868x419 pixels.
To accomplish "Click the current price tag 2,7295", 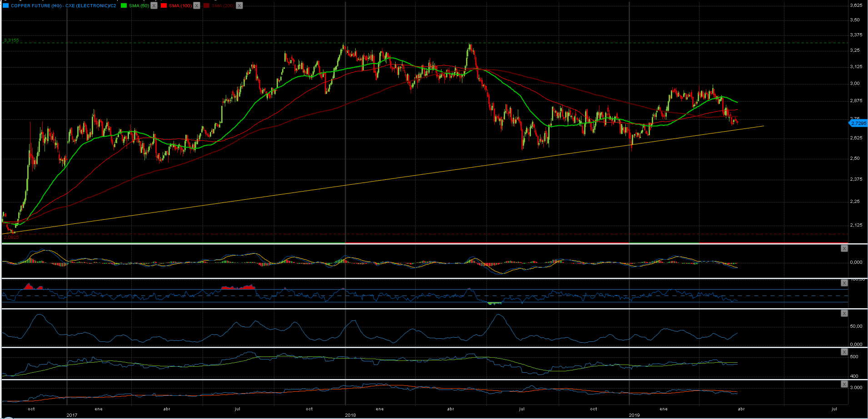I will click(858, 123).
